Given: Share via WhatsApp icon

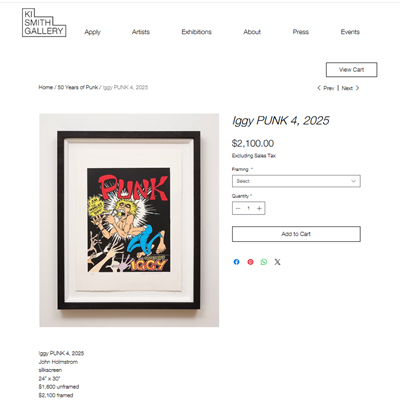Looking at the screenshot, I should 264,262.
